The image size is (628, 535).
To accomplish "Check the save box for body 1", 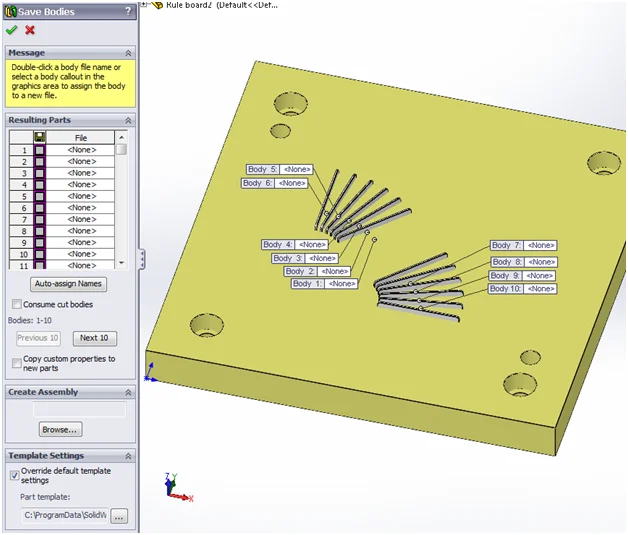I will tap(40, 150).
